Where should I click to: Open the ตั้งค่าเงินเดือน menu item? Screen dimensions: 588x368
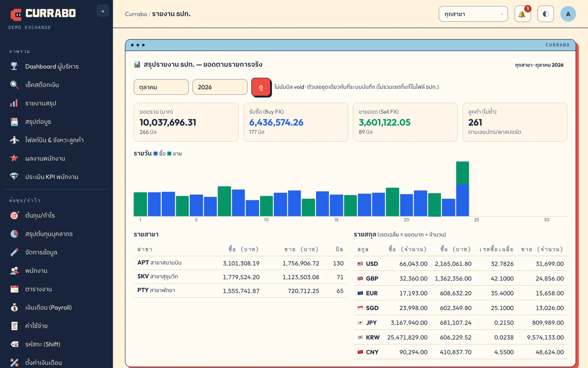57,362
